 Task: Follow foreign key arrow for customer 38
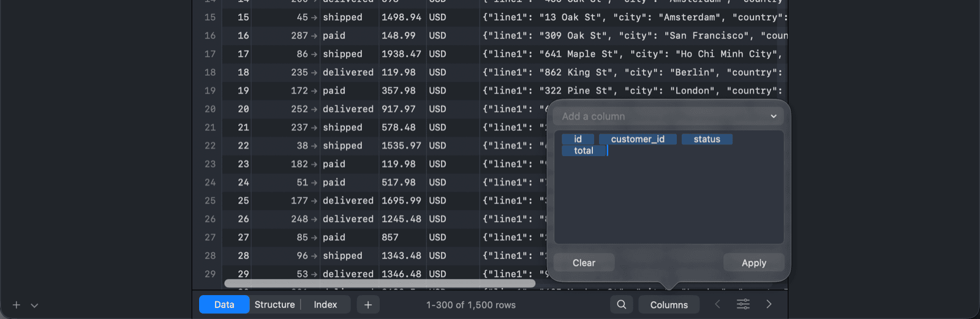tap(314, 146)
